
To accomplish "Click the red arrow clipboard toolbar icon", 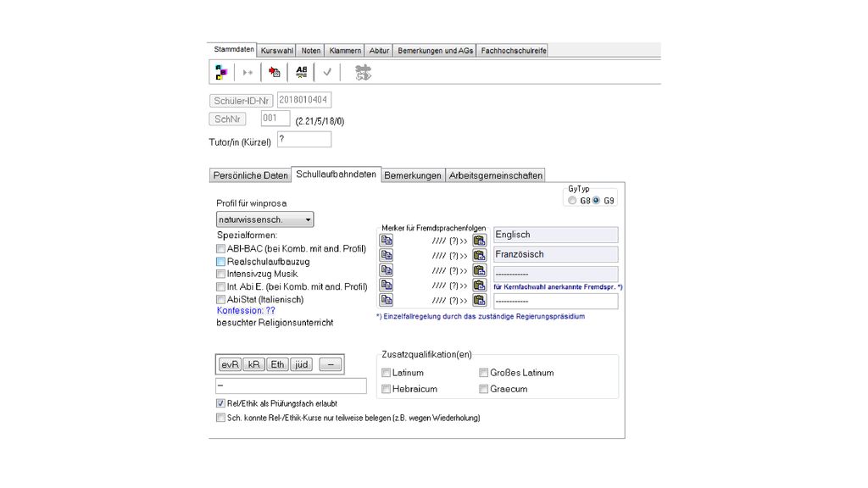I will pos(274,72).
